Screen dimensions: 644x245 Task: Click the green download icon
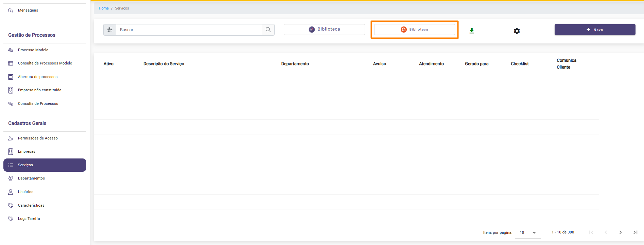pyautogui.click(x=472, y=31)
